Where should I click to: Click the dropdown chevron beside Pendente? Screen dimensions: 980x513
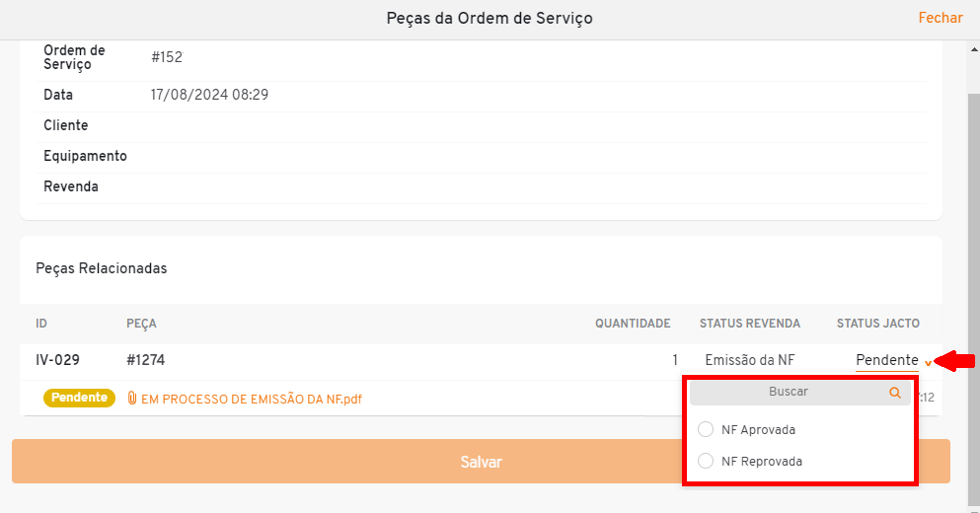coord(928,363)
